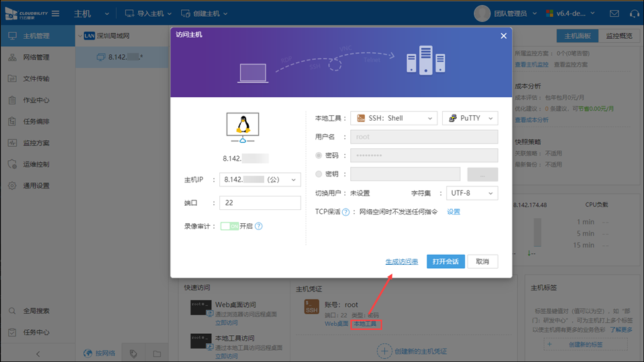The image size is (644, 362).
Task: Select the 密码 radio button
Action: [319, 156]
